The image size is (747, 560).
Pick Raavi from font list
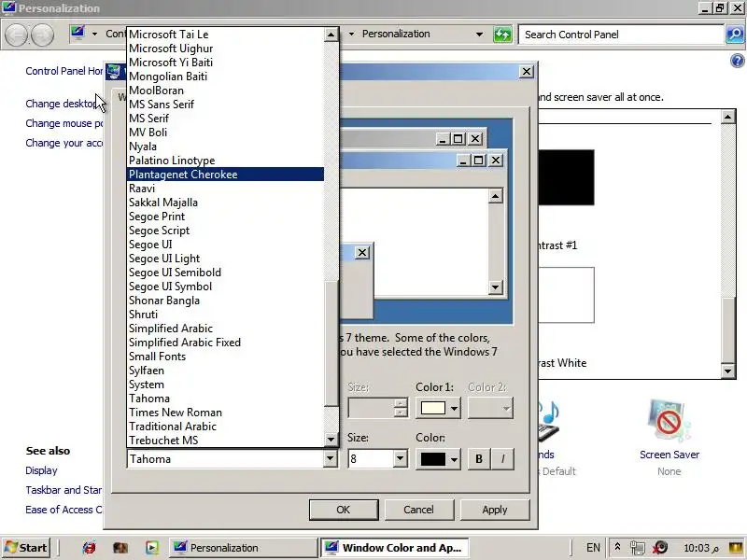point(226,189)
